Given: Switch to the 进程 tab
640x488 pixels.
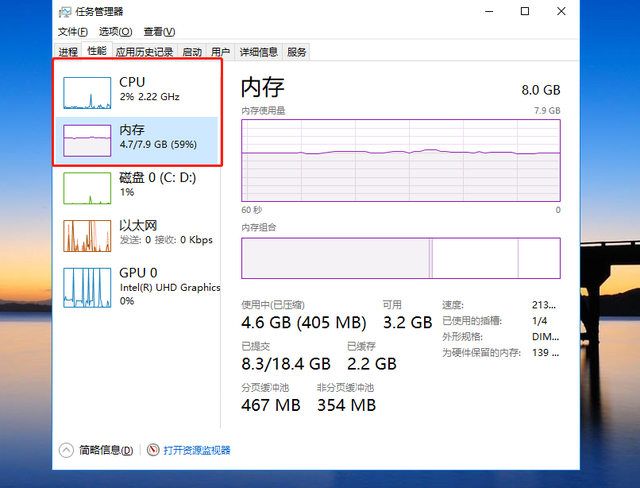Looking at the screenshot, I should coord(68,52).
